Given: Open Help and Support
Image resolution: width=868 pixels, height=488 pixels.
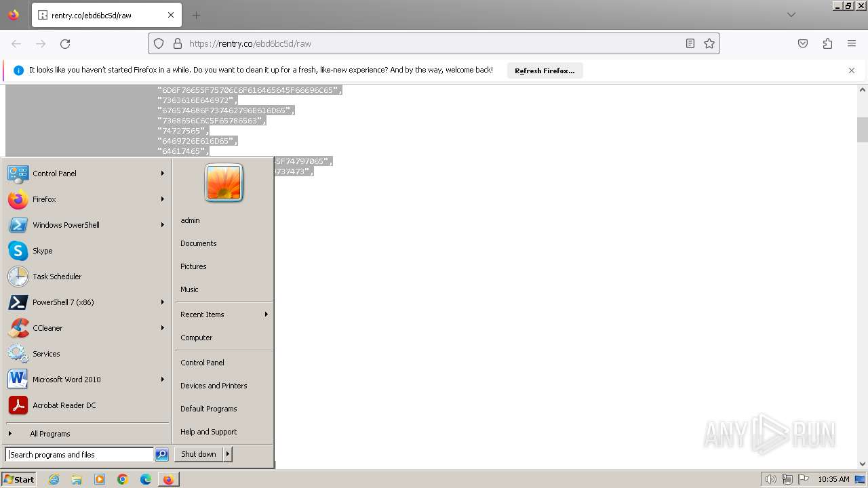Looking at the screenshot, I should (209, 432).
